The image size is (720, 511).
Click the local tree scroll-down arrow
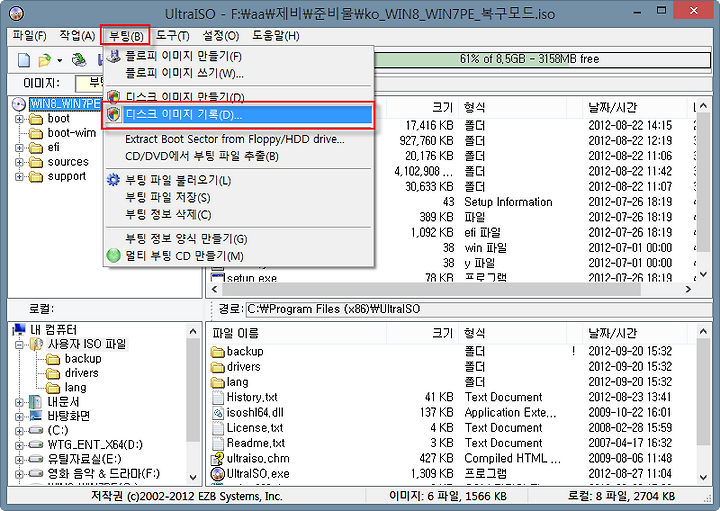[x=193, y=477]
